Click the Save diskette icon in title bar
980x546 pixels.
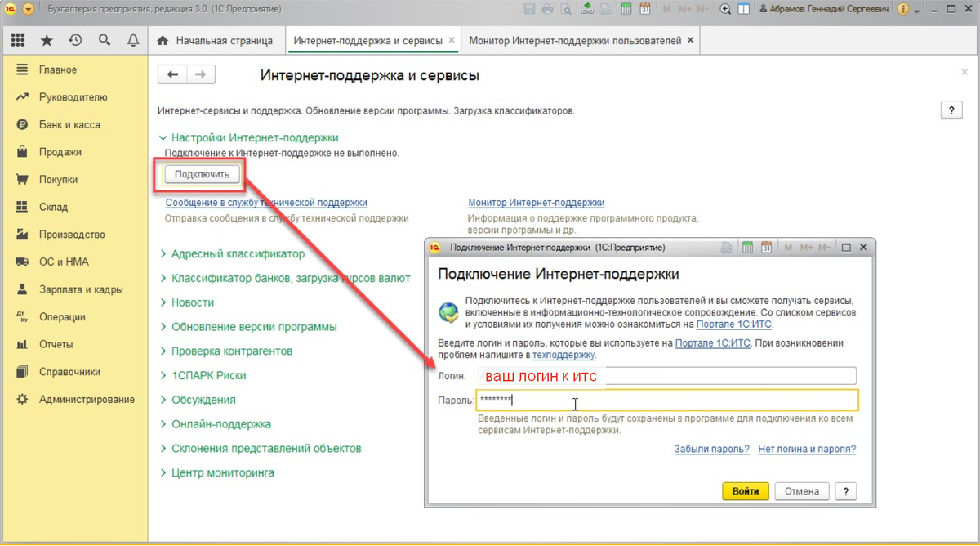click(529, 9)
